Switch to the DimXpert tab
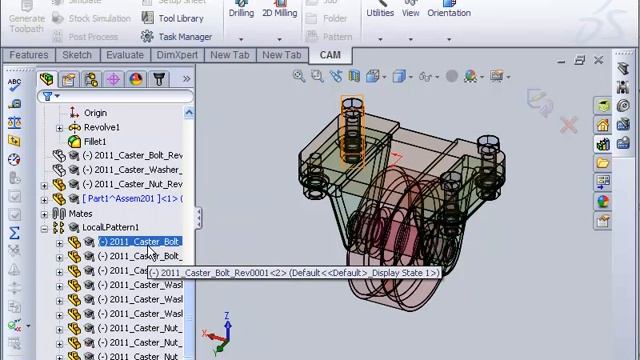The width and height of the screenshot is (640, 360). point(177,55)
